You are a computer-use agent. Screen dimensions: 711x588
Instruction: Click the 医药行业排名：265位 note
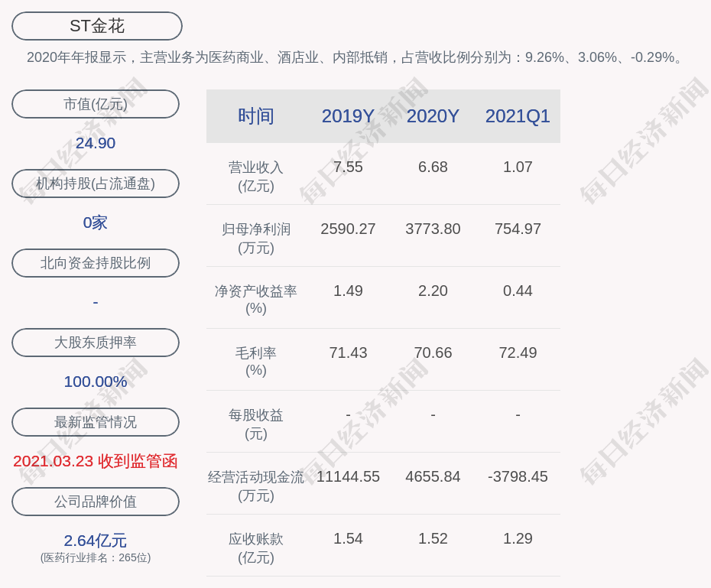96,557
